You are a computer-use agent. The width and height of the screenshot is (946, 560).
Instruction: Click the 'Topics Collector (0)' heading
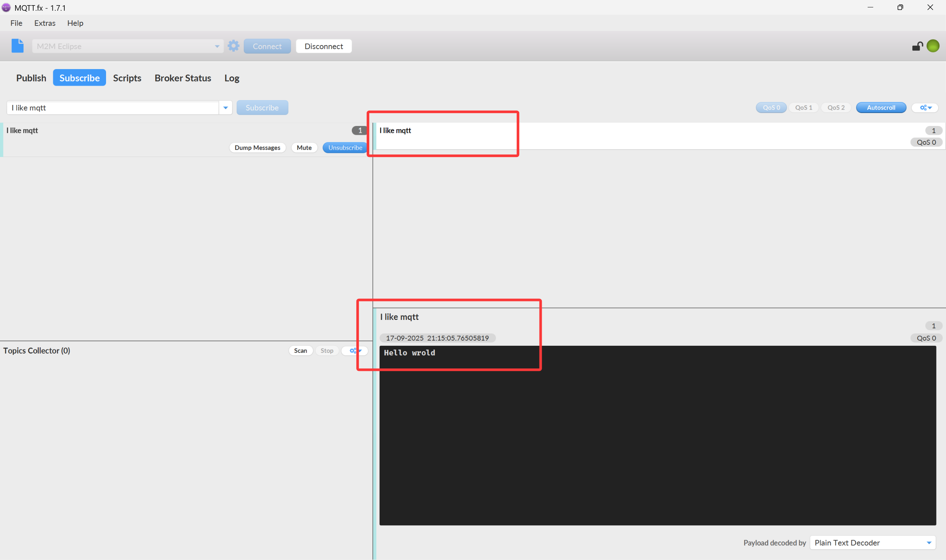[x=37, y=351]
